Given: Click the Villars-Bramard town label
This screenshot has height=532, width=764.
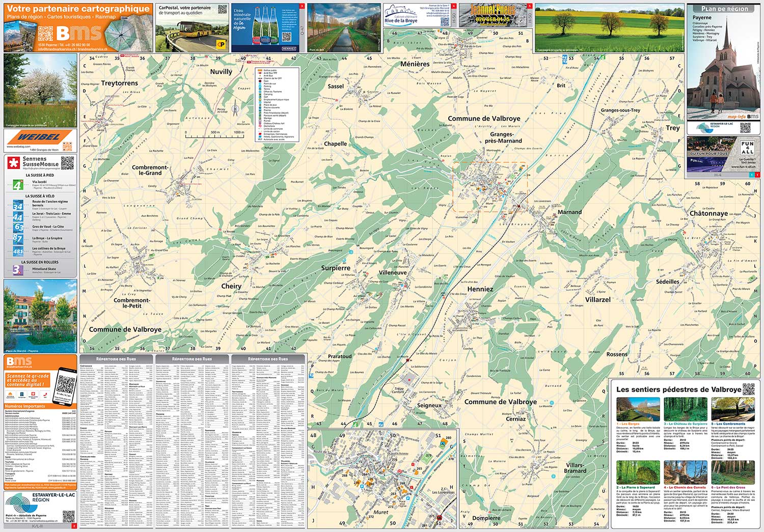Looking at the screenshot, I should [576, 468].
